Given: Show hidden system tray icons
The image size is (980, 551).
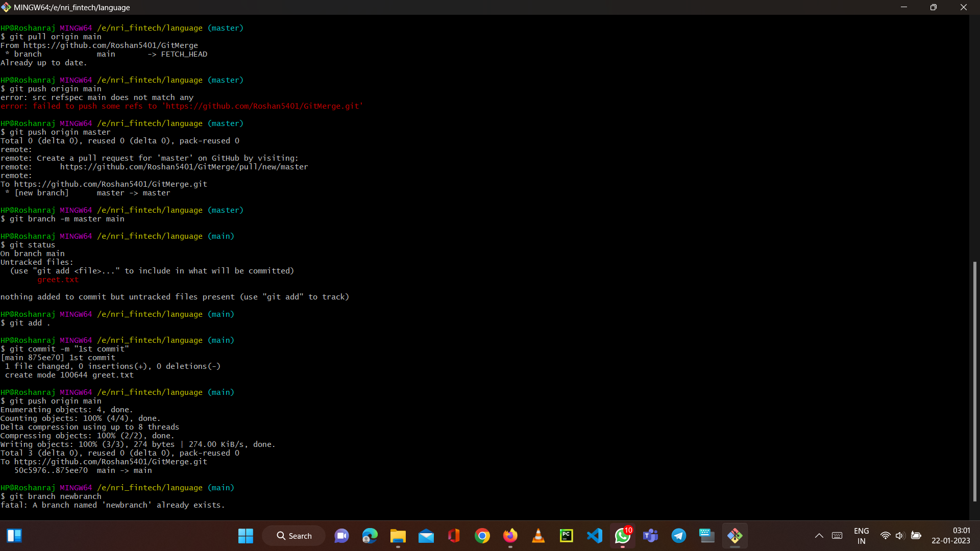Looking at the screenshot, I should (819, 536).
